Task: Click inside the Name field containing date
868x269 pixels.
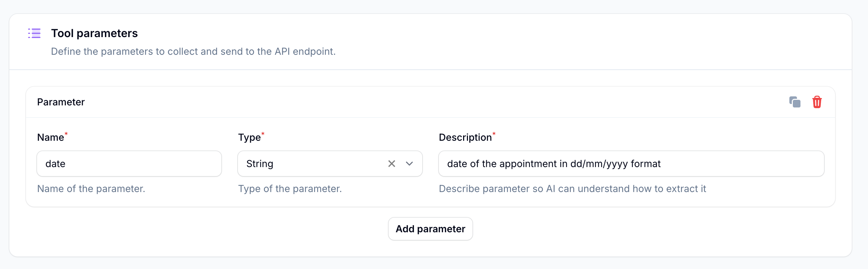Action: (129, 163)
